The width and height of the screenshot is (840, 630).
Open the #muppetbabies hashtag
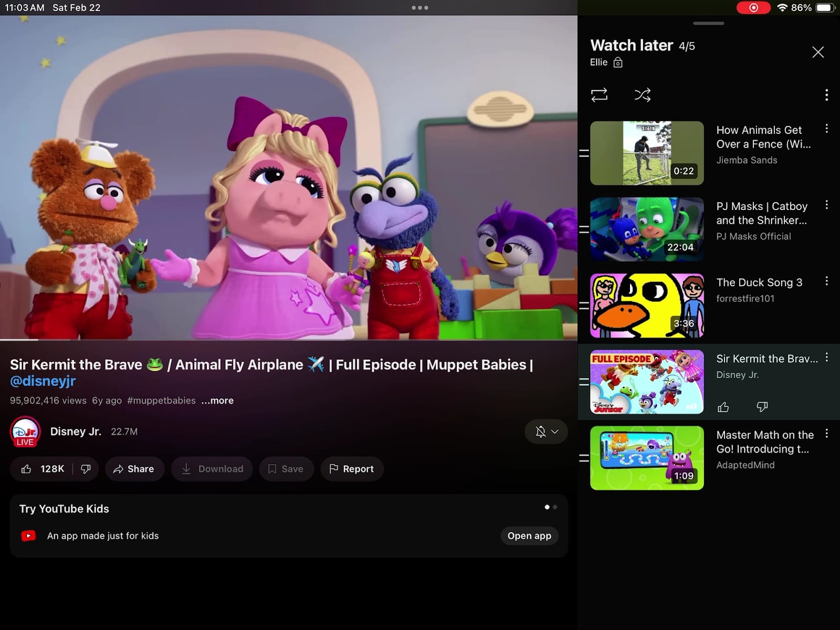[x=161, y=401]
